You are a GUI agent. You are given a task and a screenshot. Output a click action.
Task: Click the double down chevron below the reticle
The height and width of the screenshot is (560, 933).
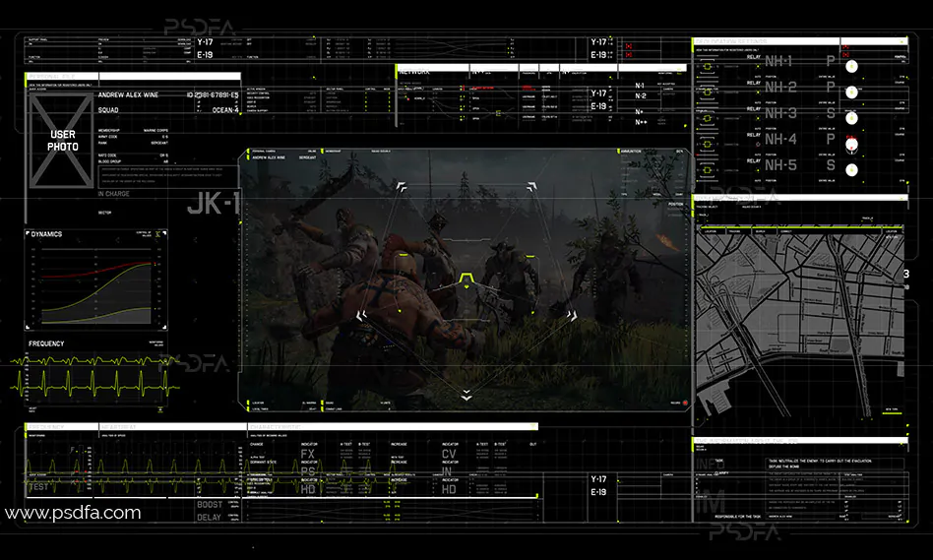tap(466, 395)
